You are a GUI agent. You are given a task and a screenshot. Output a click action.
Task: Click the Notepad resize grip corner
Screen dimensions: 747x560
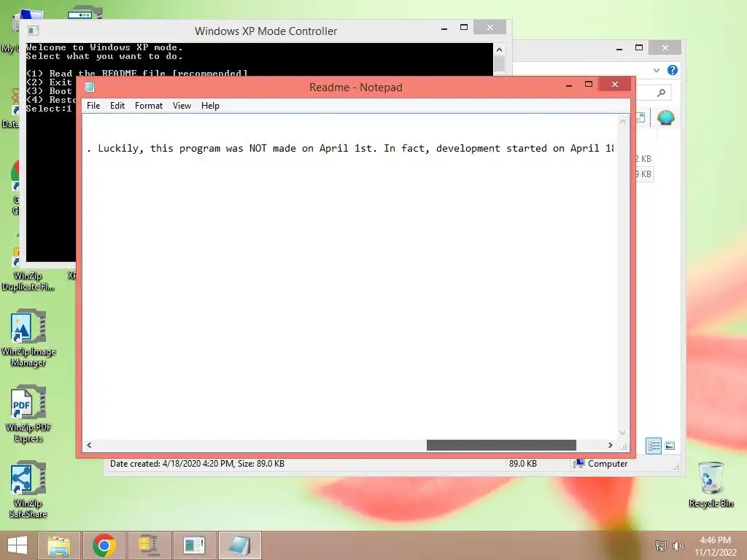[x=624, y=447]
